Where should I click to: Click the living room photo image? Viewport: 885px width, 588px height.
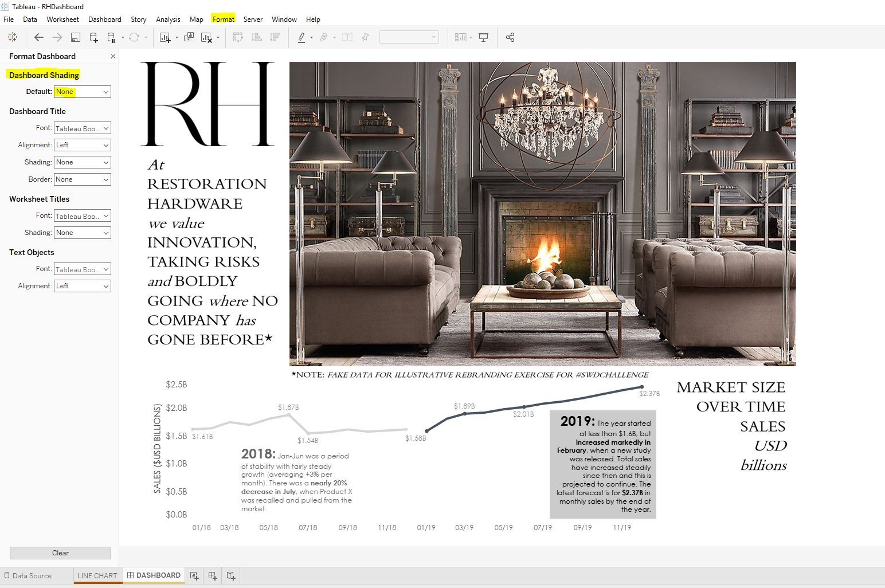tap(542, 214)
